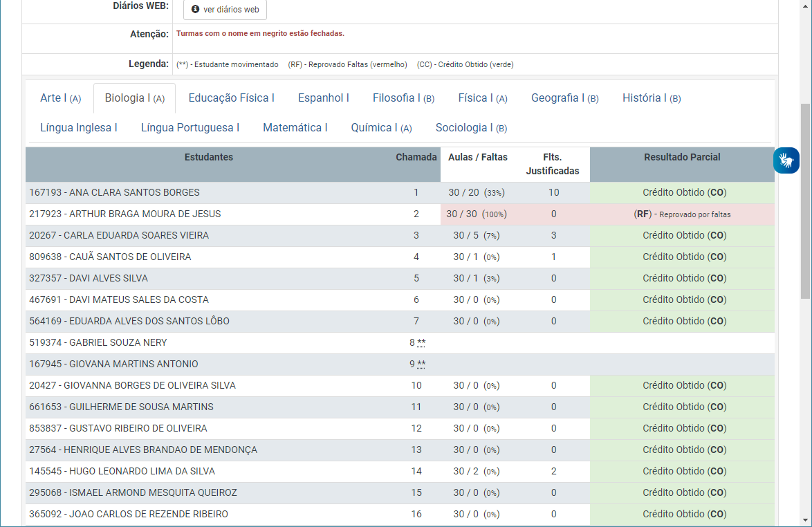Select the Geografia I (B) tab
Viewport: 812px width, 527px height.
[x=565, y=98]
